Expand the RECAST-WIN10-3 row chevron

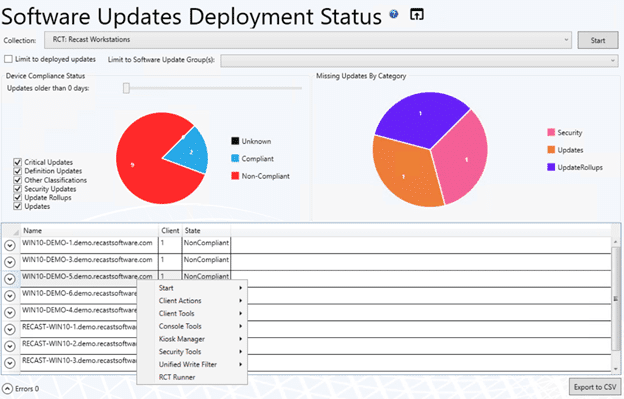click(10, 363)
